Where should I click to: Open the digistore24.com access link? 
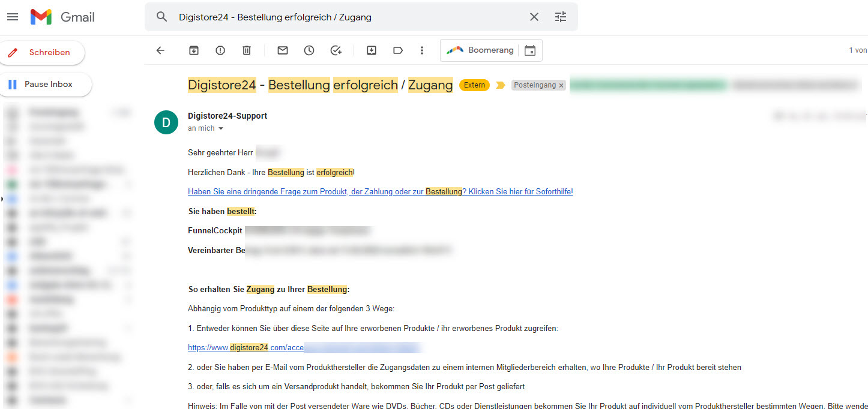coord(246,347)
